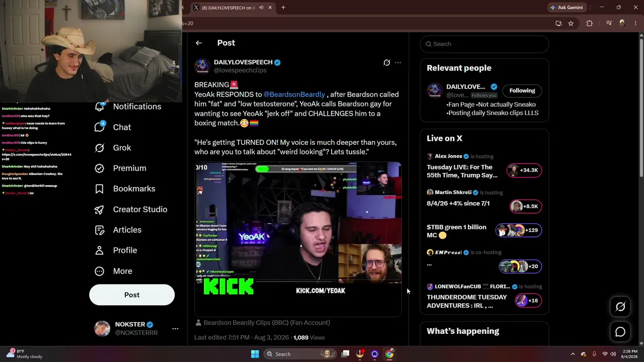Open a new browser tab
Screen dimensions: 644x362
pyautogui.click(x=283, y=8)
